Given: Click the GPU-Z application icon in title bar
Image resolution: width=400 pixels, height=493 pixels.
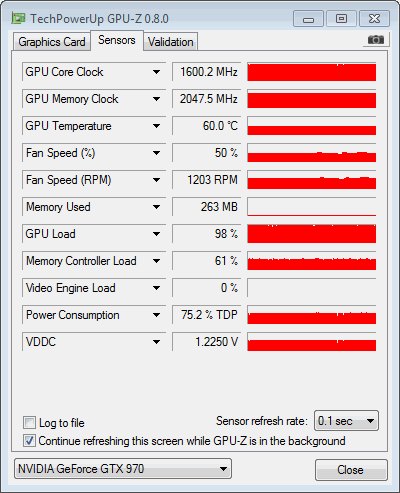Looking at the screenshot, I should tap(18, 18).
